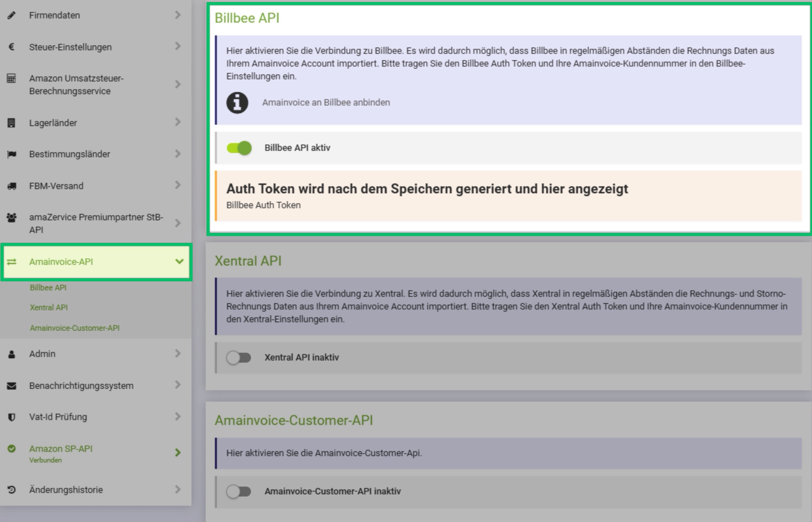This screenshot has height=522, width=812.
Task: Click the history icon for Änderungshistorie
Action: (x=11, y=490)
